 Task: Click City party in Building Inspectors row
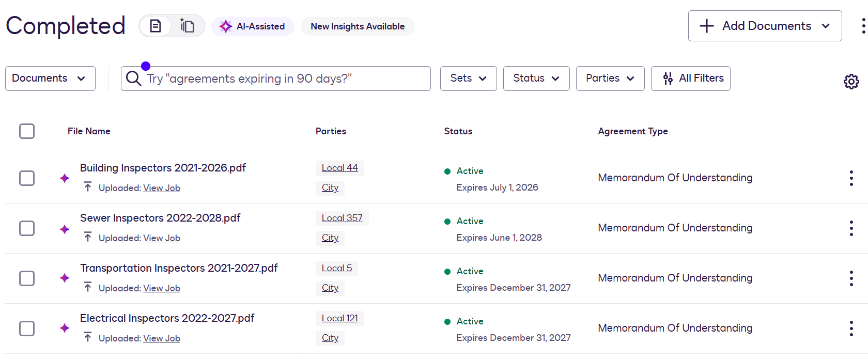pos(330,188)
